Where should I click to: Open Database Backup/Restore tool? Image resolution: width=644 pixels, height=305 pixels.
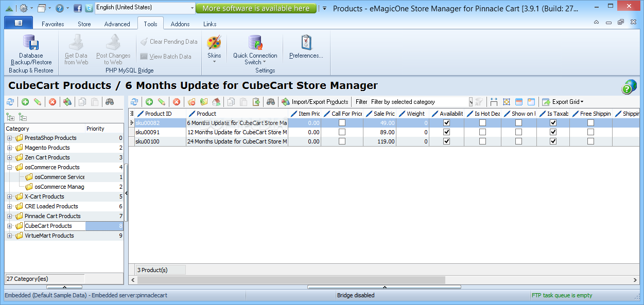coord(31,50)
